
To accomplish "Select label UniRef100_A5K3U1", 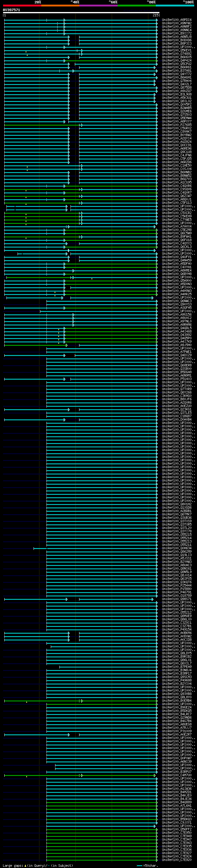I will tap(176, 98).
